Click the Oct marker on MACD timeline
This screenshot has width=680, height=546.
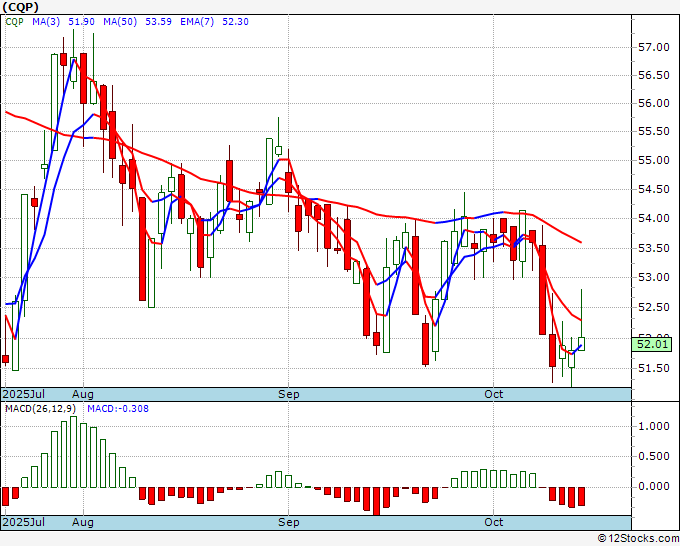[494, 522]
